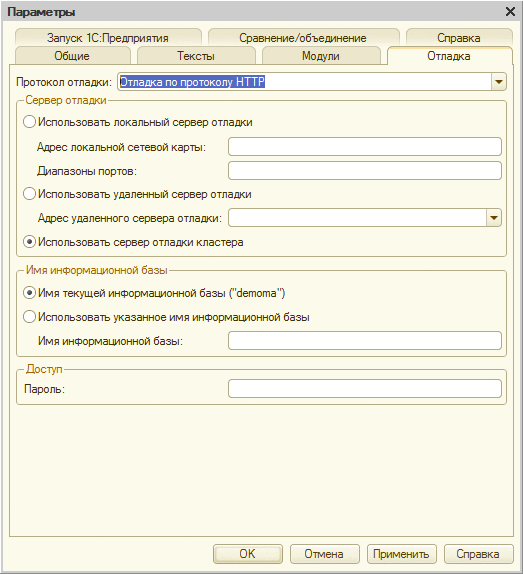523x574 pixels.
Task: Expand Адрес удаленного сервера отладки dropdown
Action: click(x=494, y=218)
